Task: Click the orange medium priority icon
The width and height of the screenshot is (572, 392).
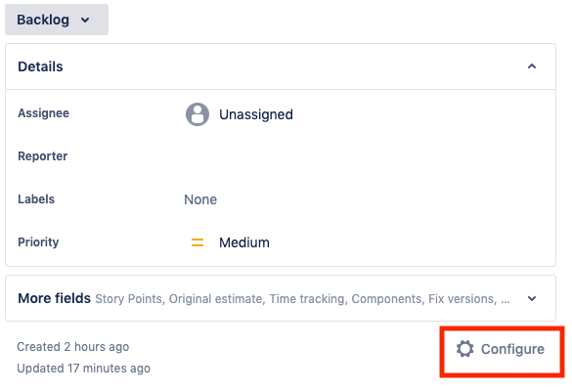Action: pyautogui.click(x=198, y=242)
